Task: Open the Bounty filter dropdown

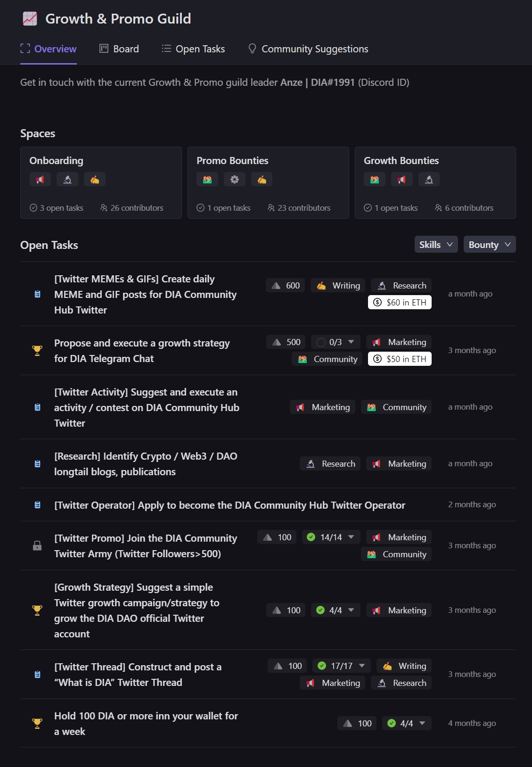Action: point(489,245)
